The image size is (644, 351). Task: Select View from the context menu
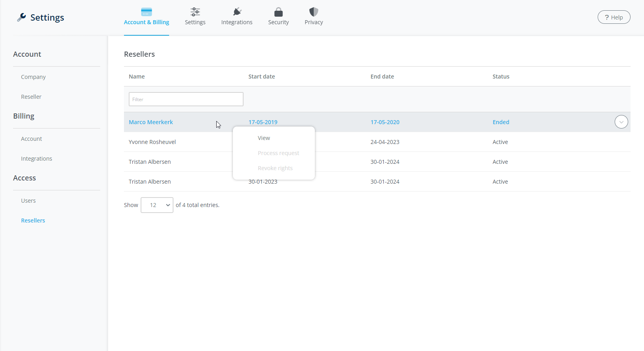click(x=264, y=138)
